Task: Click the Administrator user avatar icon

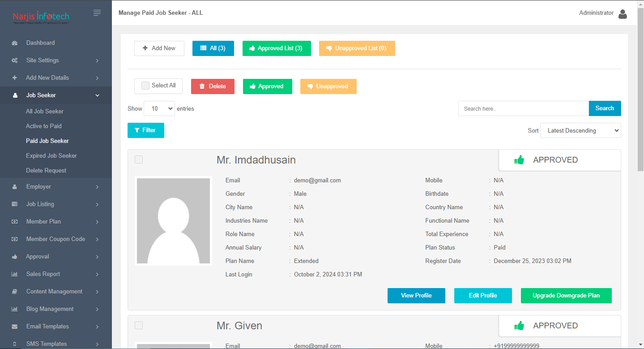Action: click(x=623, y=14)
